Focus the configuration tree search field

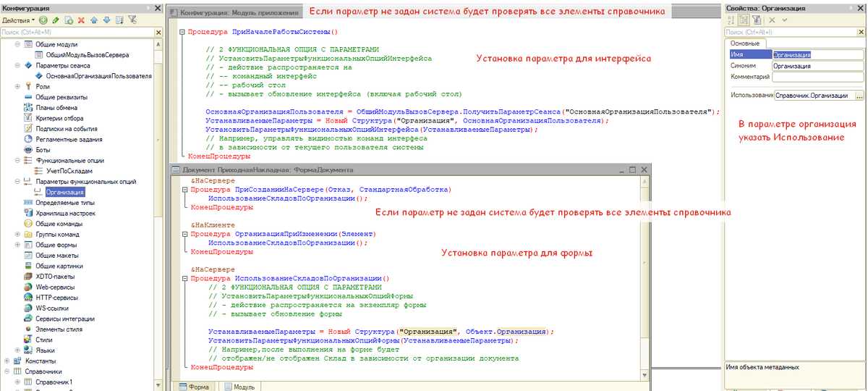coord(77,33)
